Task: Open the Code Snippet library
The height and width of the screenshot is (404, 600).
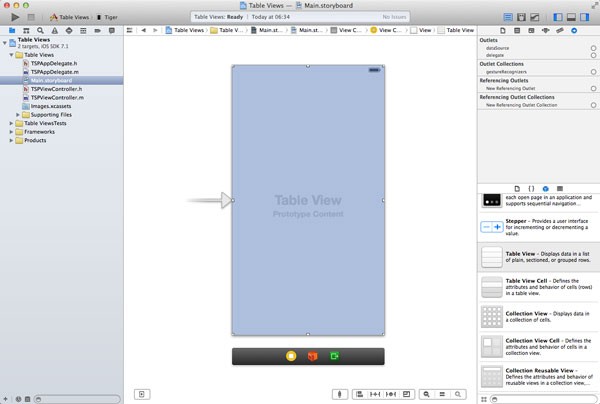Action: (531, 189)
